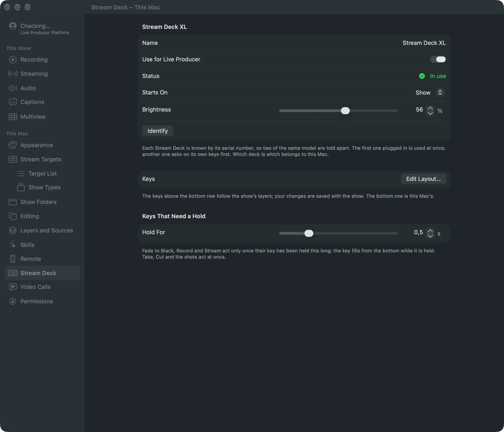This screenshot has height=432, width=504.
Task: Click the green In use status text
Action: [x=438, y=76]
